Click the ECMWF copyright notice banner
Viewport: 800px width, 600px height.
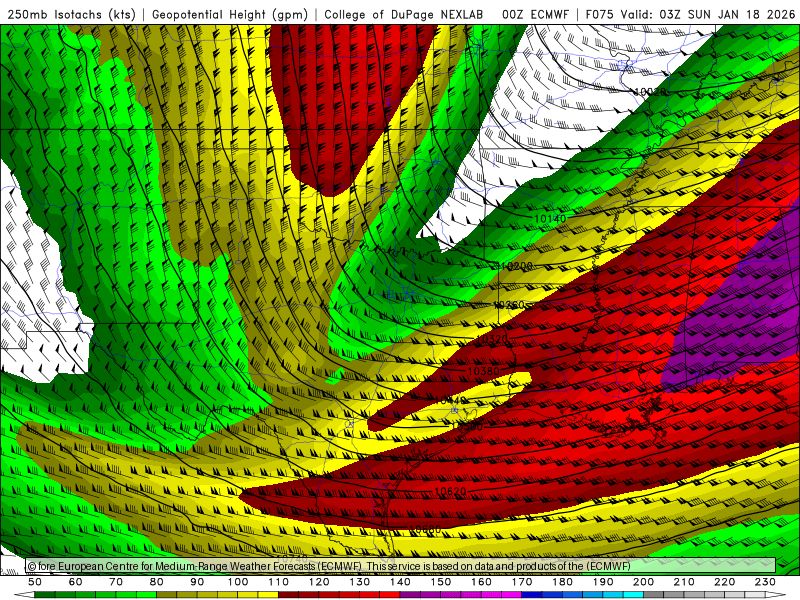point(401,566)
